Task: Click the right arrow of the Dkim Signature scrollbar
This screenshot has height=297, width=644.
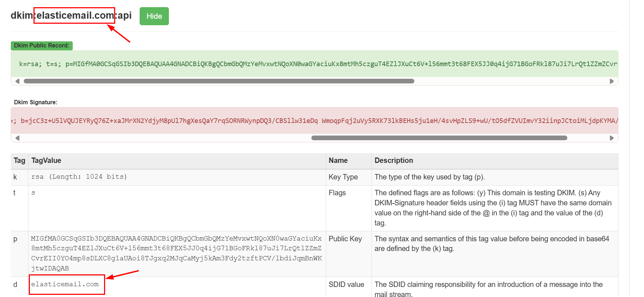Action: point(611,138)
